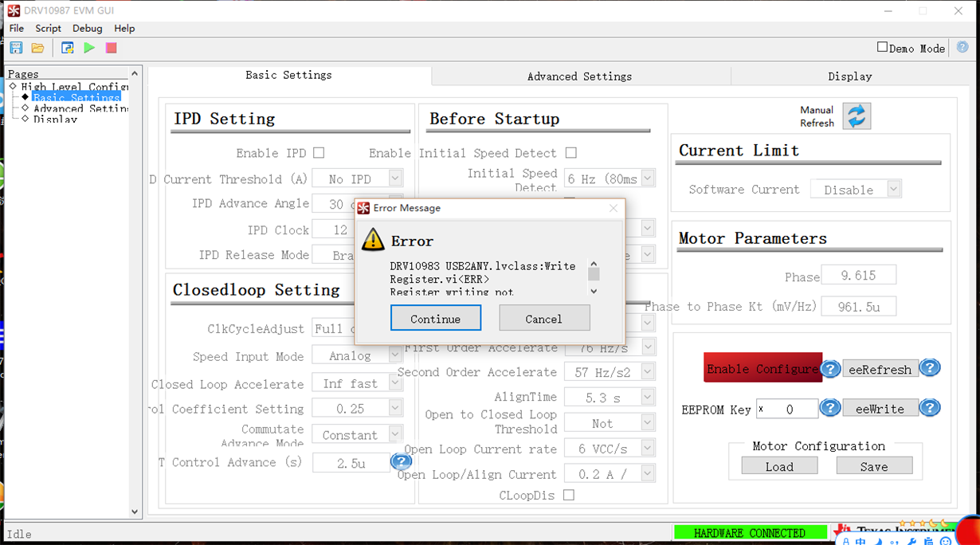Open Open Loop Current rate dropdown
Viewport: 980px width, 545px height.
pos(648,448)
